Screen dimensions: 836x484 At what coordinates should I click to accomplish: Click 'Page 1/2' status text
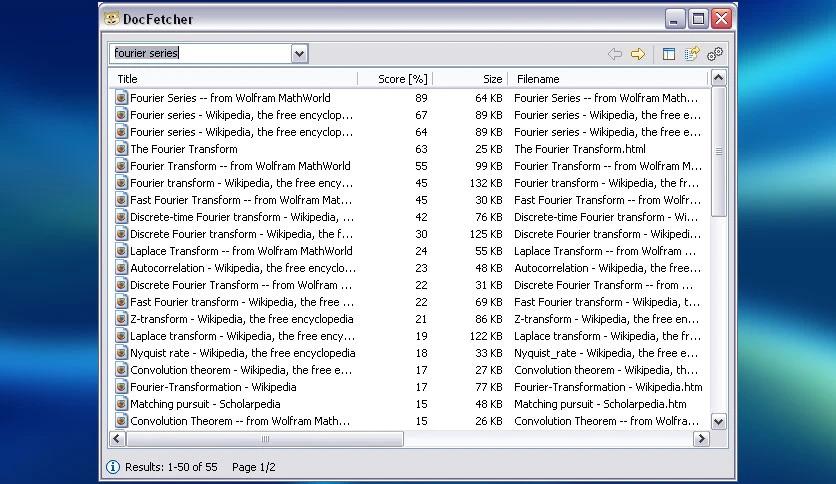[x=254, y=467]
